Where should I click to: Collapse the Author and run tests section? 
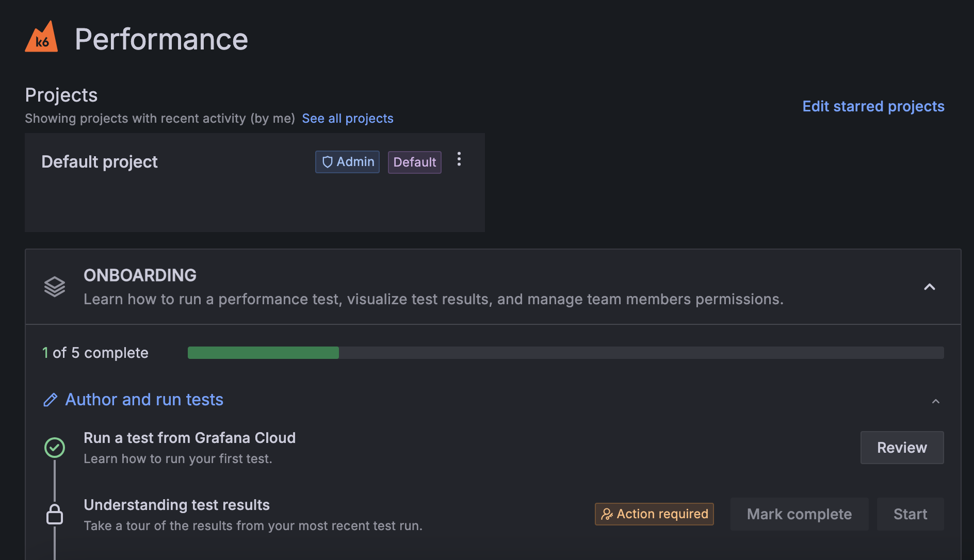click(936, 401)
